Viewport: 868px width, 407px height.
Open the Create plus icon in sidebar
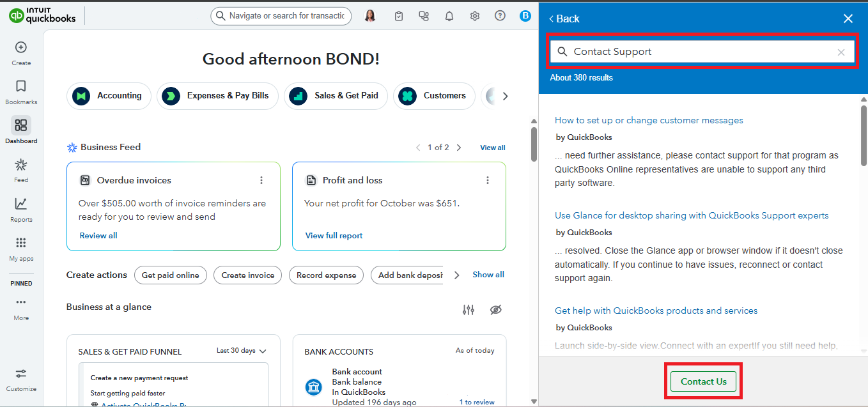(21, 47)
